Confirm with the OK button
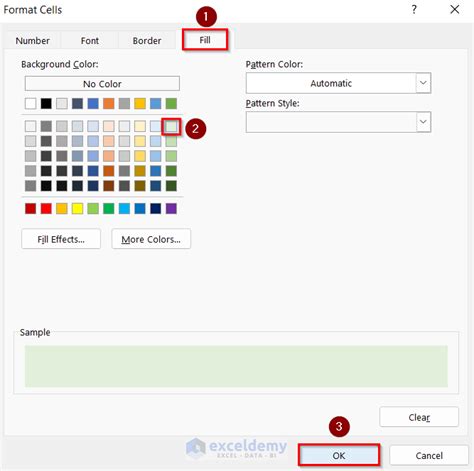Image resolution: width=474 pixels, height=471 pixels. pyautogui.click(x=339, y=455)
